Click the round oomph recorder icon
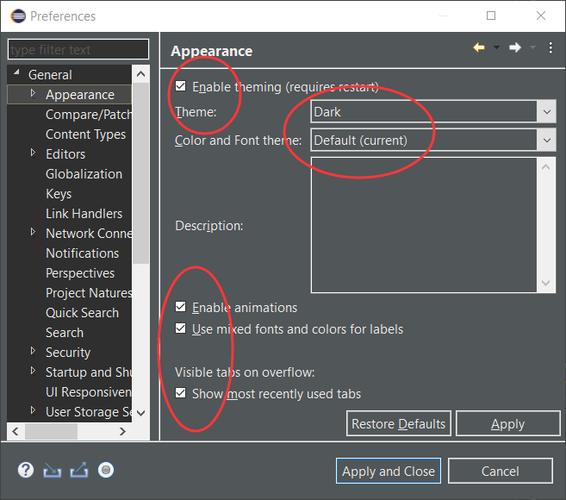 106,470
